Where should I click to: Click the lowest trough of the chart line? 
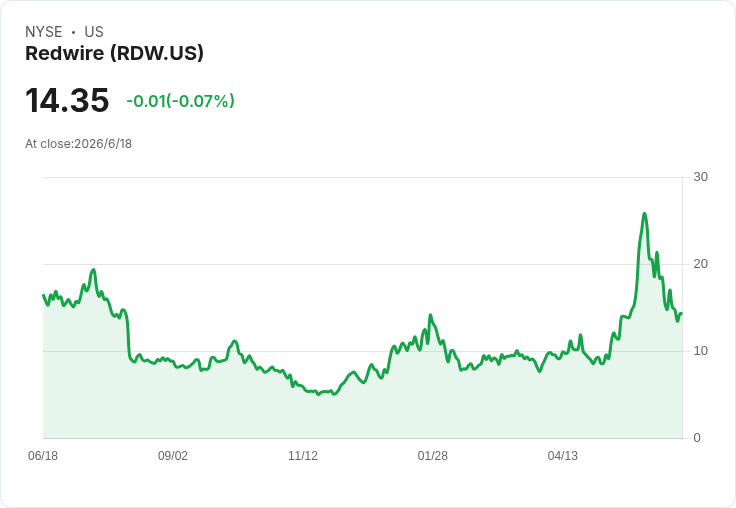[319, 394]
